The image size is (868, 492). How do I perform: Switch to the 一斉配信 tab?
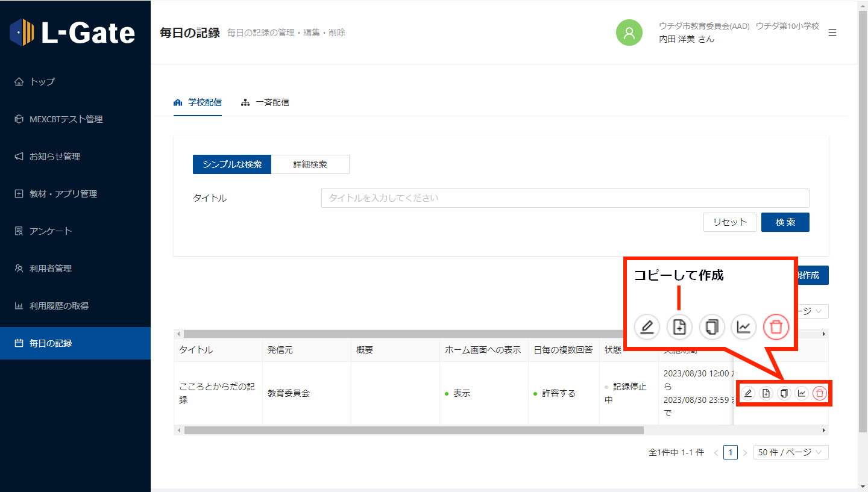pos(265,102)
